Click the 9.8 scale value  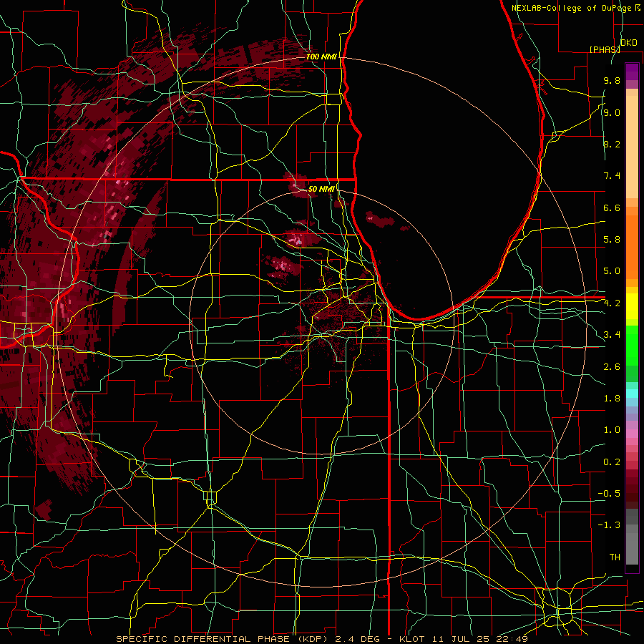[x=612, y=80]
